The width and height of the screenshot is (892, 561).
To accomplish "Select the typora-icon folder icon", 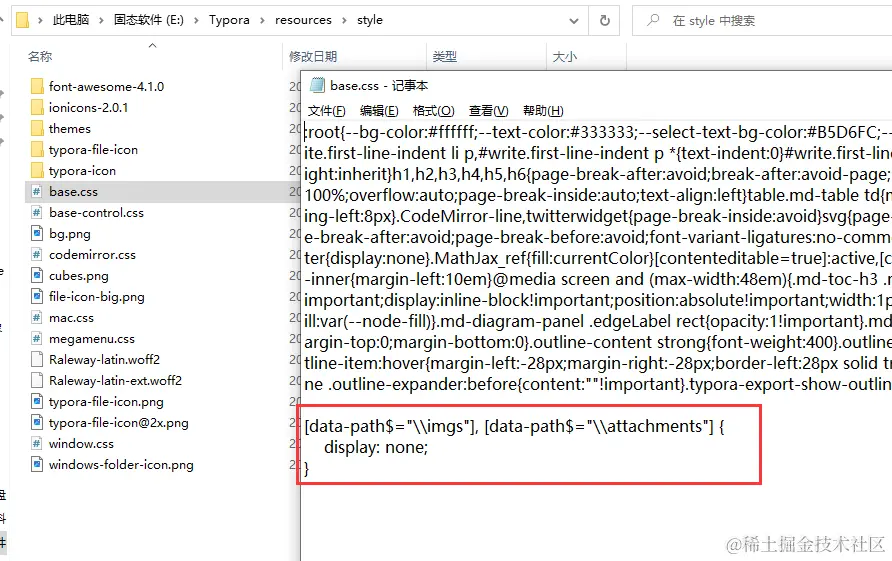I will [x=37, y=171].
